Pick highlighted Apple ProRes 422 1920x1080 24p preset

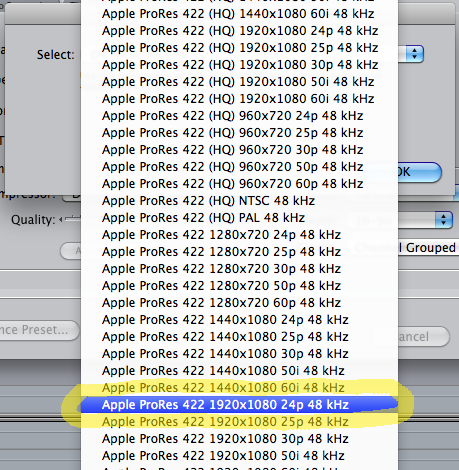(239, 405)
